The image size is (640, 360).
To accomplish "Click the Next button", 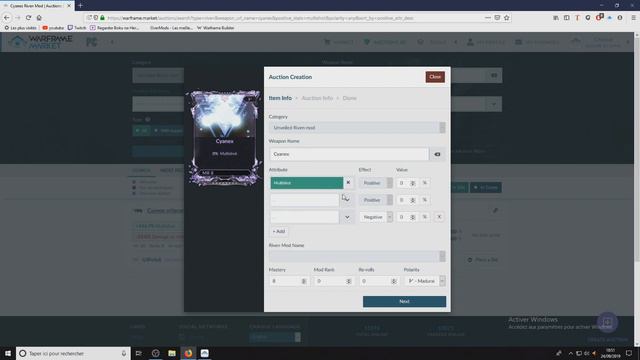I will 404,301.
